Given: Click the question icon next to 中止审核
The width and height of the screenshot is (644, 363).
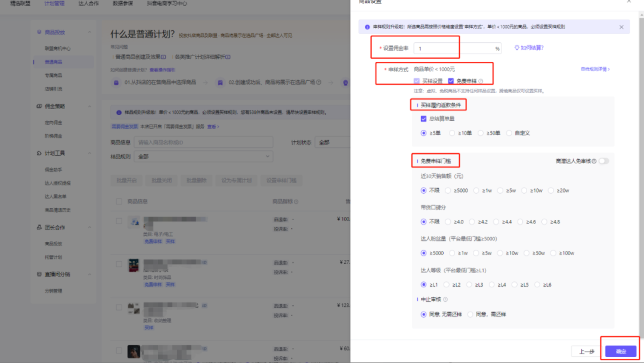Looking at the screenshot, I should [x=445, y=299].
